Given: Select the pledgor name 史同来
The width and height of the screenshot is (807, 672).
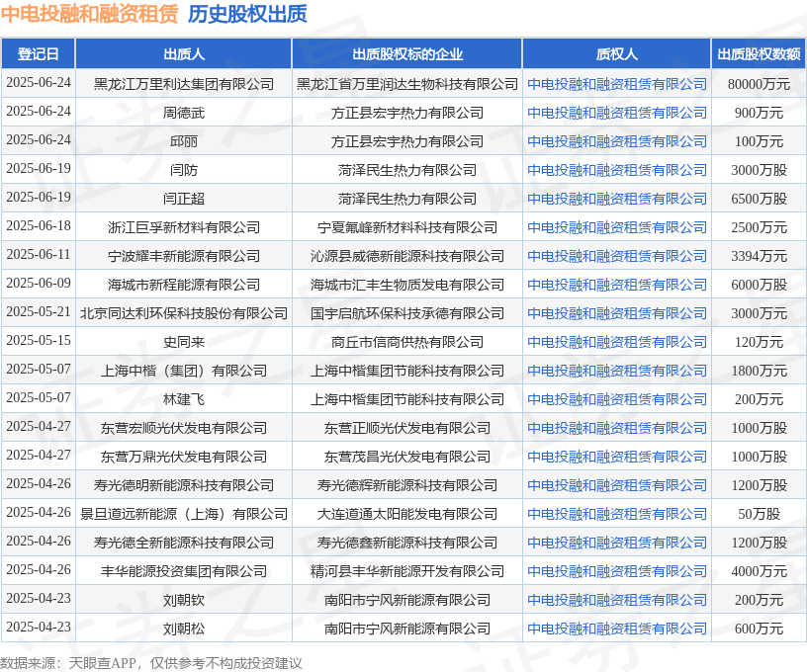Looking at the screenshot, I should pyautogui.click(x=184, y=342).
